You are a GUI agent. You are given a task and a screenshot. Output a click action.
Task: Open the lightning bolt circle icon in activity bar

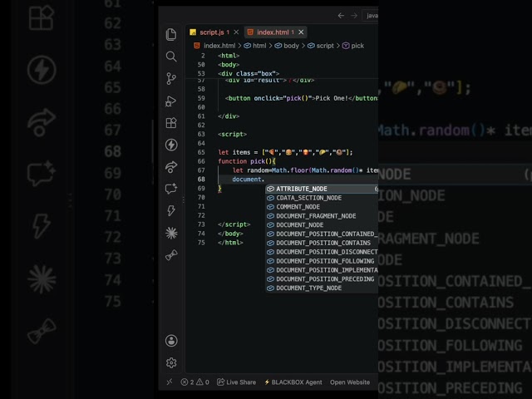(171, 145)
